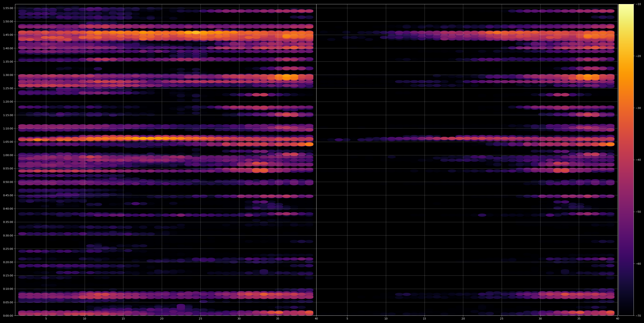Viewport: 644px width, 323px height.
Task: Click the 1:45:00 time label
Action: pos(8,35)
